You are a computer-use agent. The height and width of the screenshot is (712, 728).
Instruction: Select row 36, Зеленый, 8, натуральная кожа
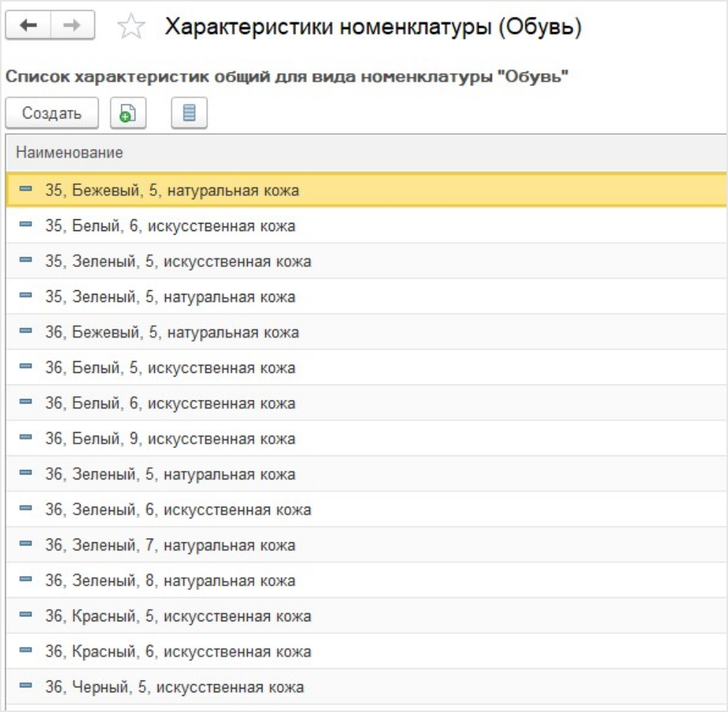pos(170,581)
